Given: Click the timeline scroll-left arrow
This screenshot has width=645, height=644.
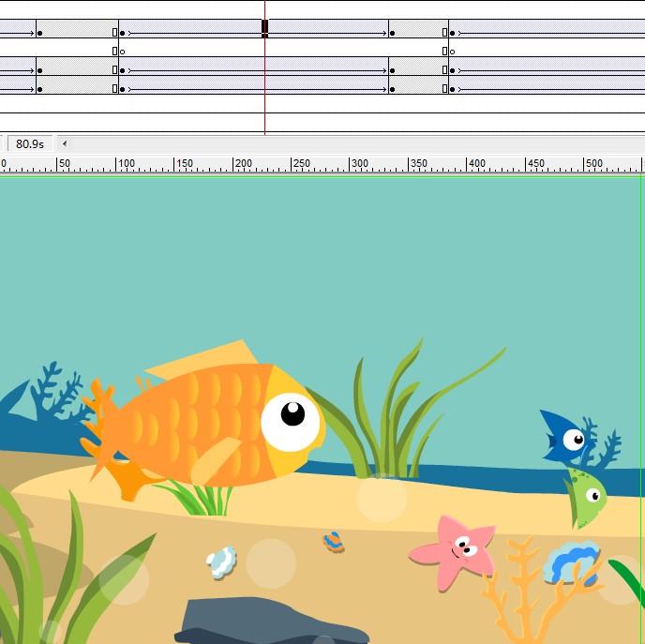Looking at the screenshot, I should pos(64,143).
